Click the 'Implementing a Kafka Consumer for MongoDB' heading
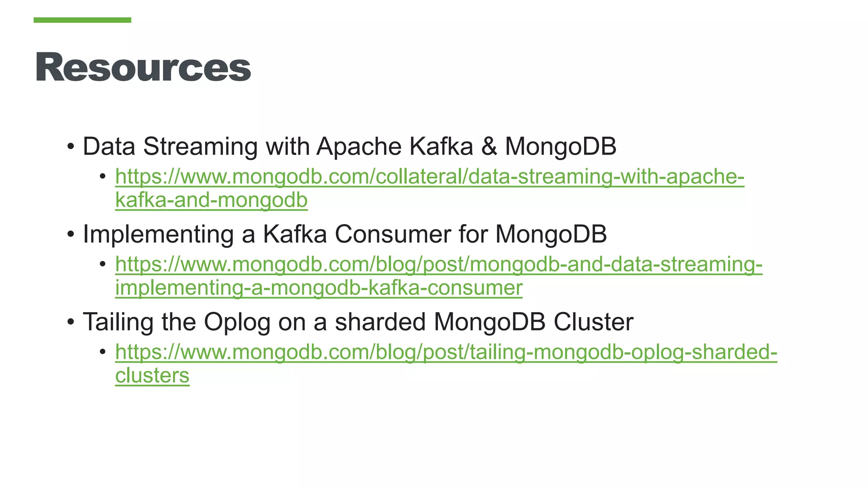 (345, 234)
